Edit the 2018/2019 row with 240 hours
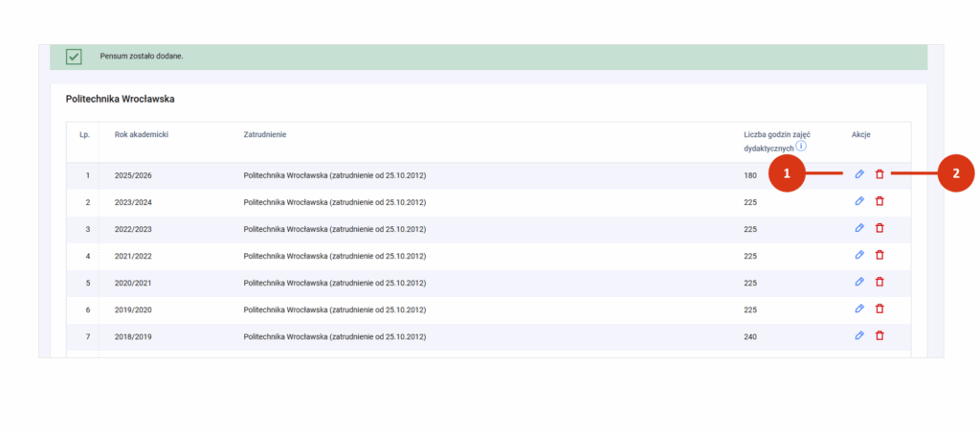Screen dimensions: 980x434 point(859,336)
